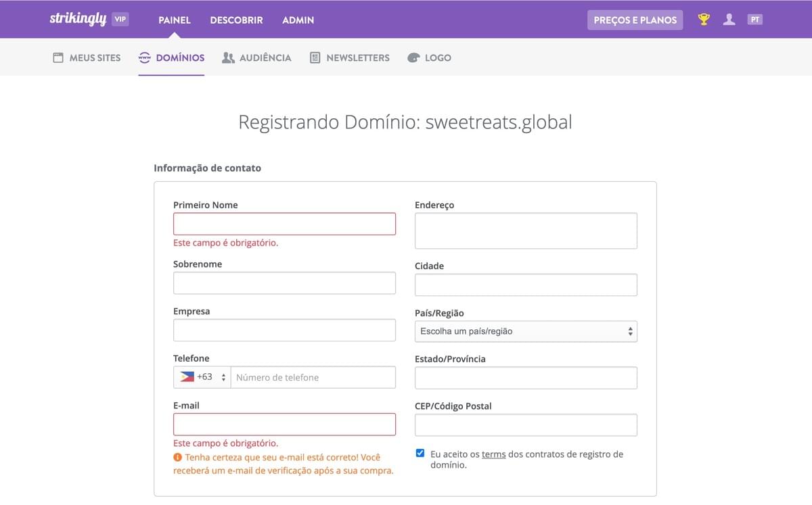
Task: Click the Newsletters document icon
Action: 315,57
